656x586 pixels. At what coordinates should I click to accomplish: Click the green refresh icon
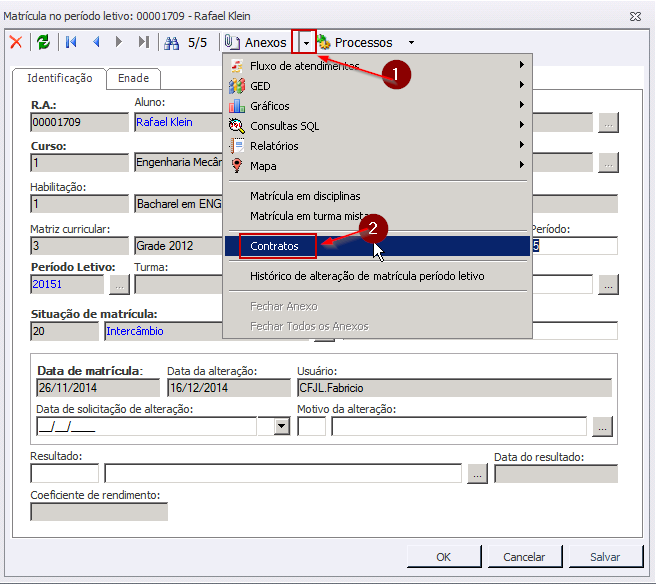43,42
